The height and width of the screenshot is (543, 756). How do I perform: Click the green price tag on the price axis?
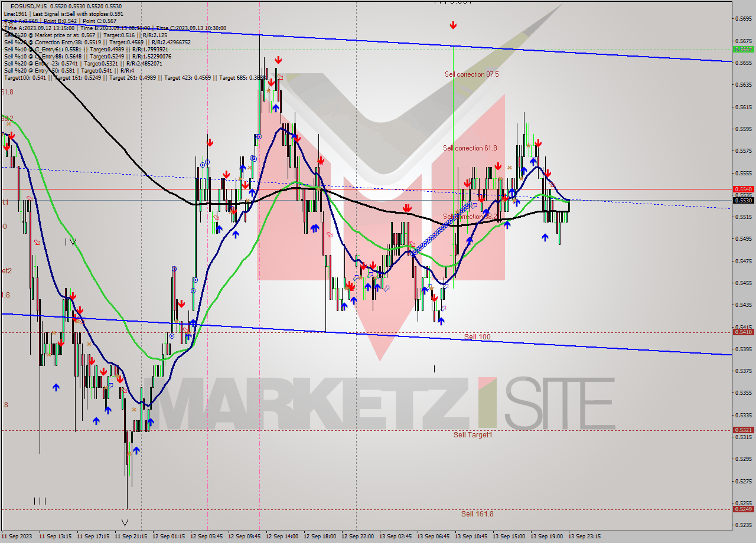[x=743, y=50]
